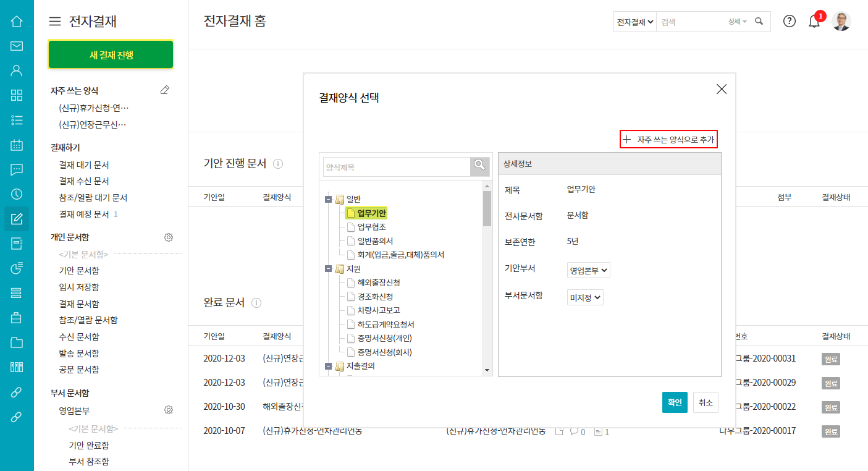Click the 양식제목 search input field
The height and width of the screenshot is (471, 868).
coord(397,167)
